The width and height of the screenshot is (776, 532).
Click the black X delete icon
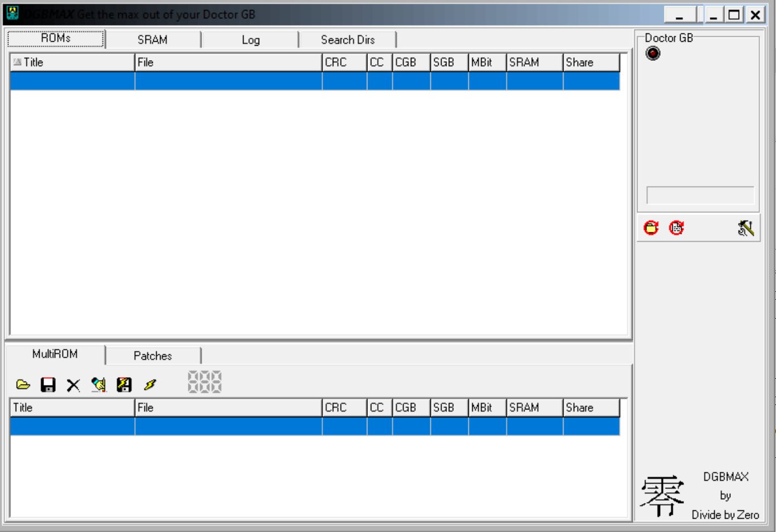[73, 385]
